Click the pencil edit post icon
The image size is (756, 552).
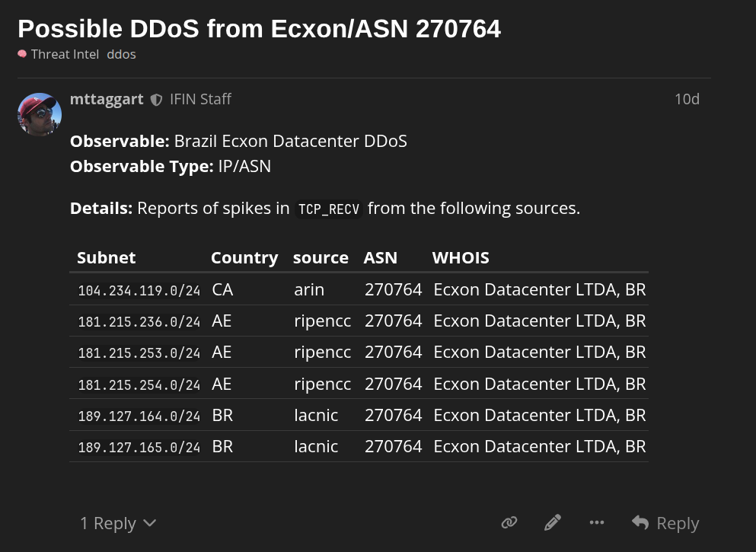pyautogui.click(x=553, y=522)
